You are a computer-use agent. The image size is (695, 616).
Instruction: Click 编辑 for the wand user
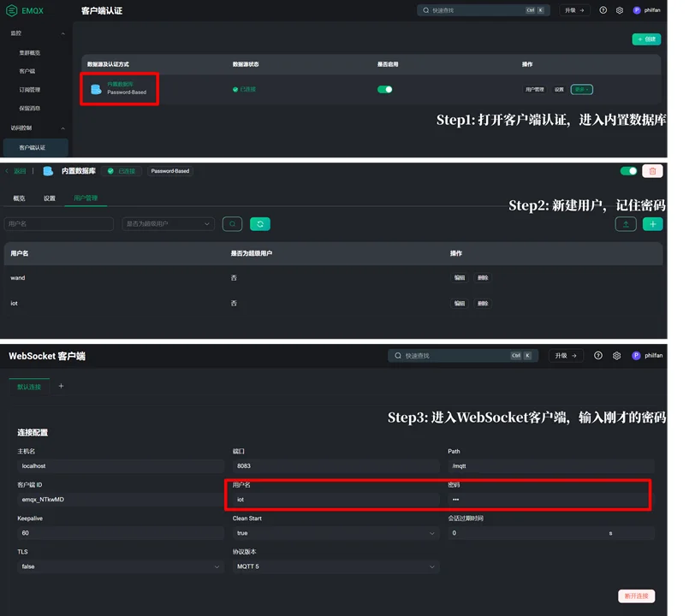pyautogui.click(x=460, y=278)
